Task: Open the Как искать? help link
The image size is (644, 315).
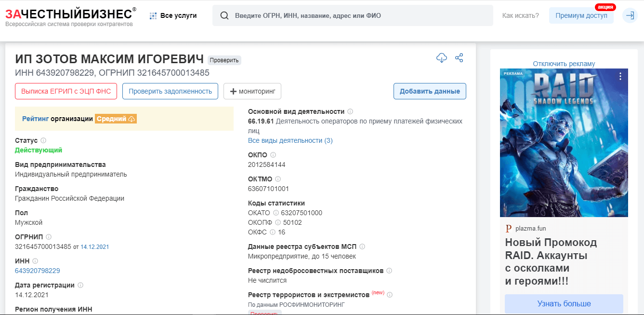Action: point(520,15)
